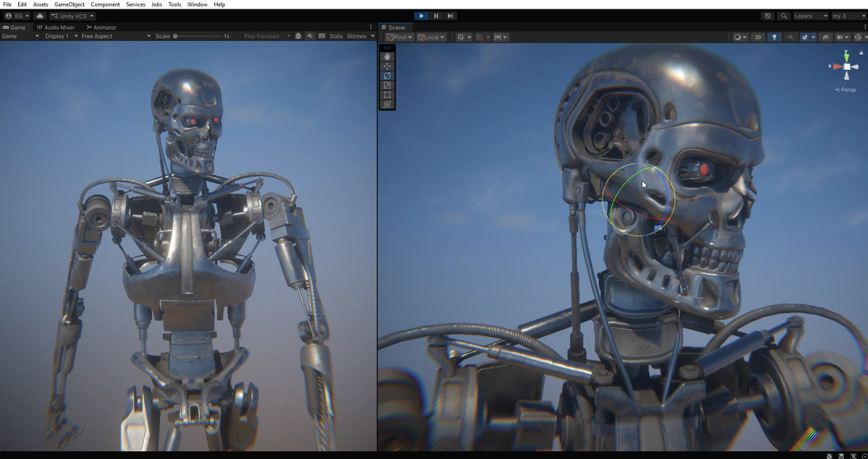
Task: Switch to the Game tab
Action: tap(14, 27)
